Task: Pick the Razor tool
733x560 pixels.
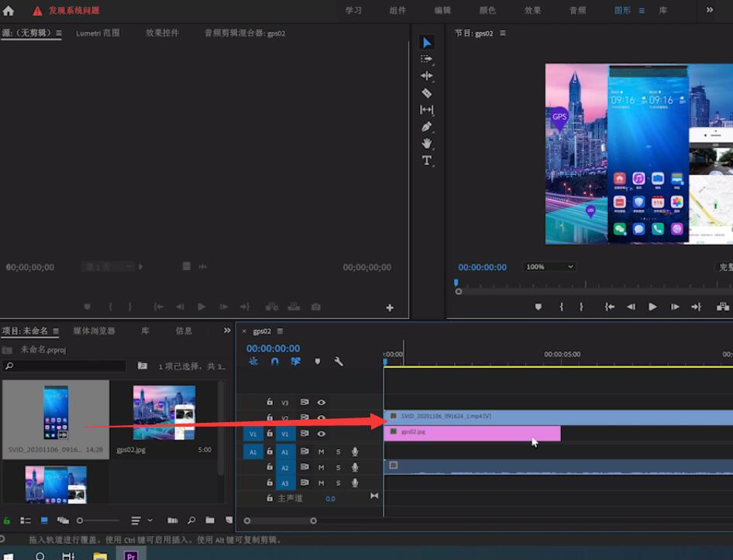Action: (x=426, y=93)
